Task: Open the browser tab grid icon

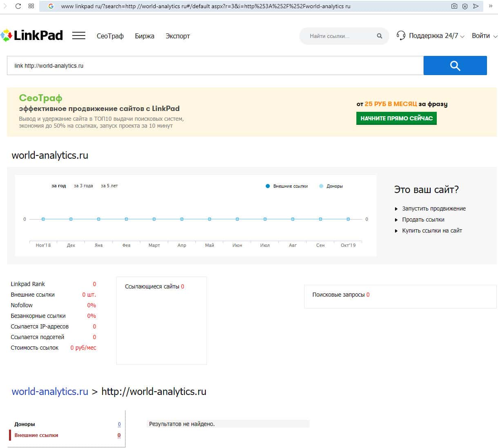Action: [31, 6]
